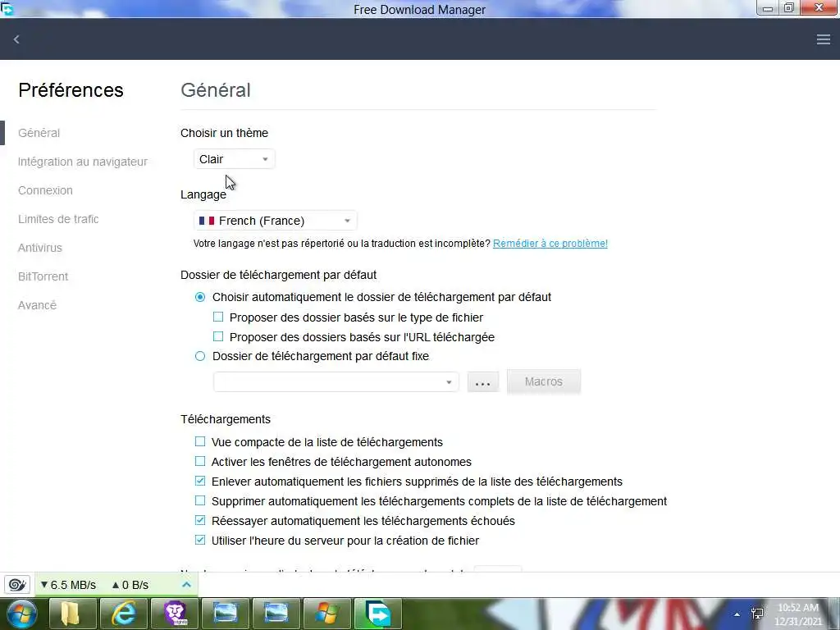Image resolution: width=840 pixels, height=630 pixels.
Task: Uncheck Utiliser l'heure du serveur option
Action: pos(200,540)
